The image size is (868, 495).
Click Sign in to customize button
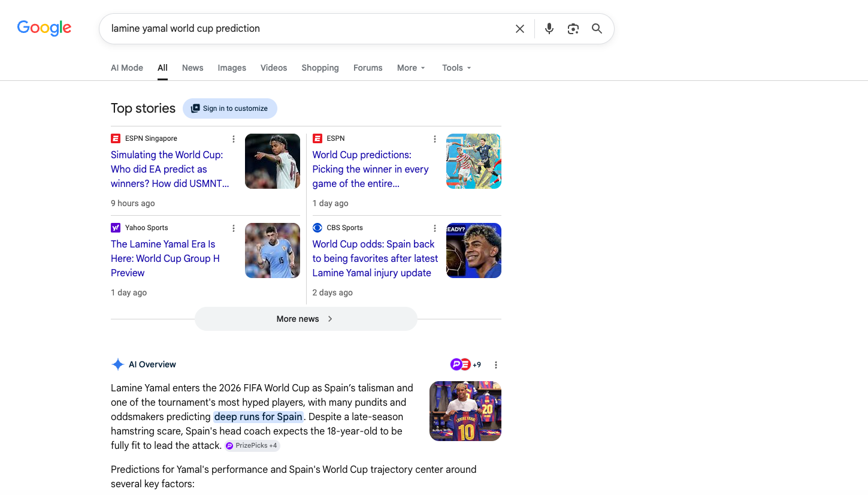tap(230, 108)
